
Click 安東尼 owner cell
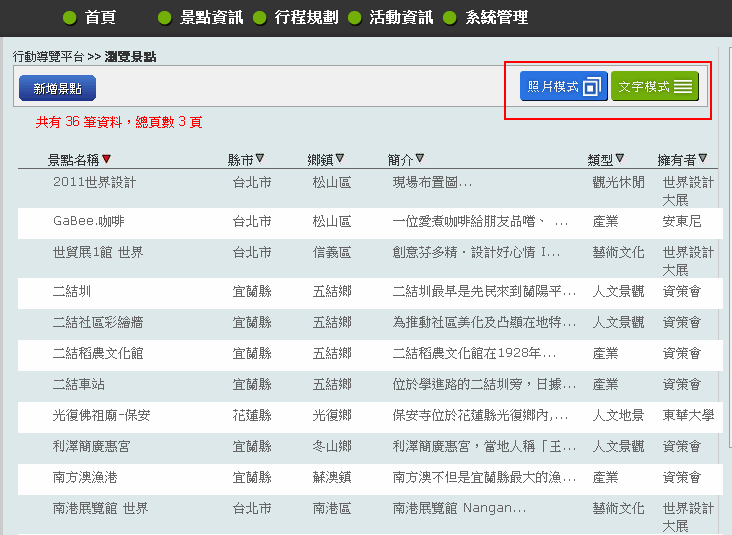pyautogui.click(x=682, y=221)
